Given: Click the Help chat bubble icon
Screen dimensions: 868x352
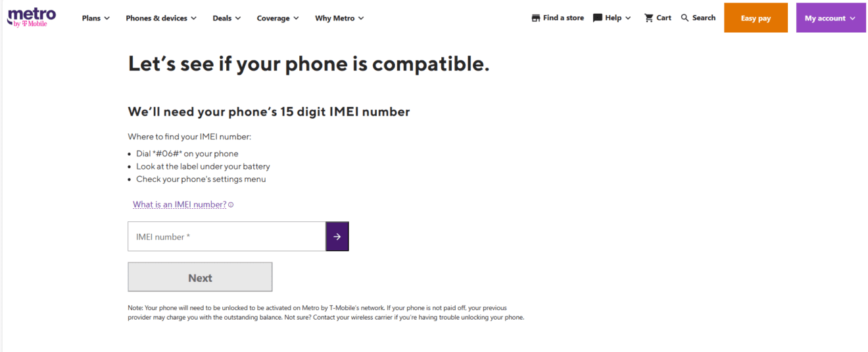Looking at the screenshot, I should [x=598, y=18].
